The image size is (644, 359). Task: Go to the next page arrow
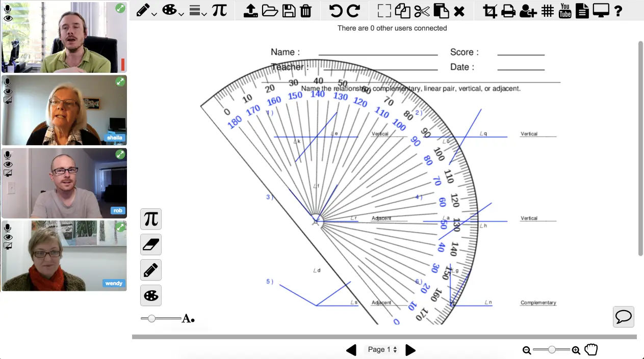[410, 350]
